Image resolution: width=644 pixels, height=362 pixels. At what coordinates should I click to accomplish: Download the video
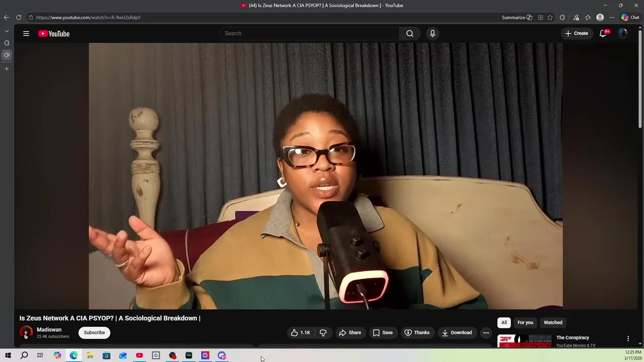coord(457,333)
